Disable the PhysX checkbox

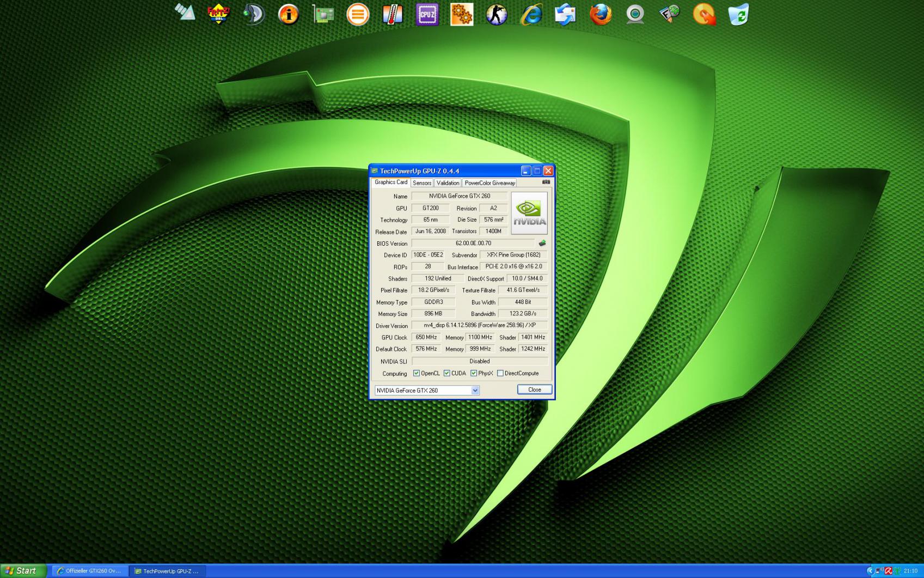tap(474, 373)
